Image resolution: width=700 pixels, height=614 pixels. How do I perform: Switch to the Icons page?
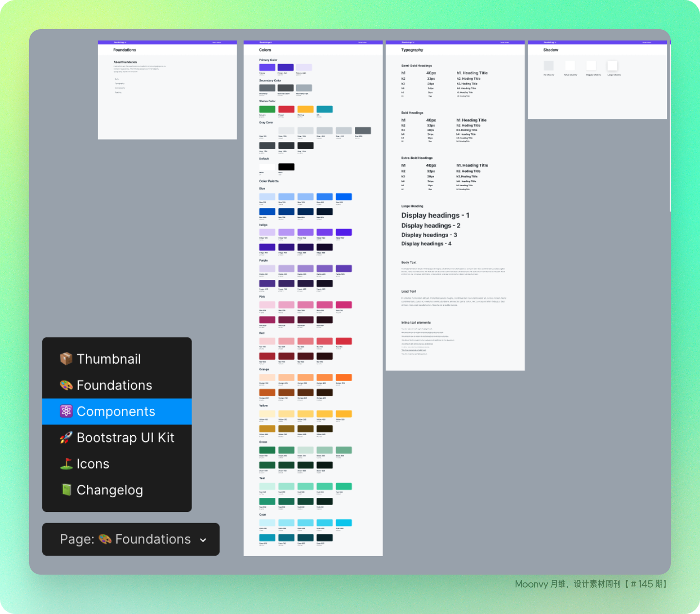(117, 464)
